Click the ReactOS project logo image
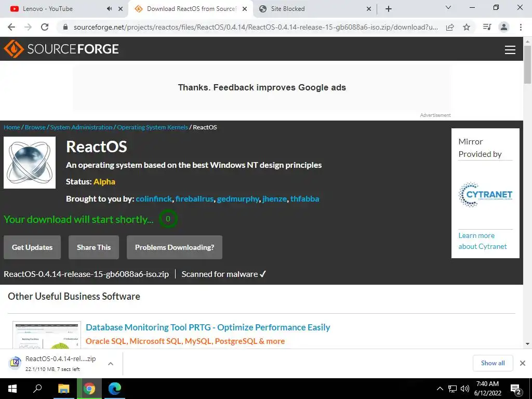This screenshot has height=399, width=532. tap(30, 163)
